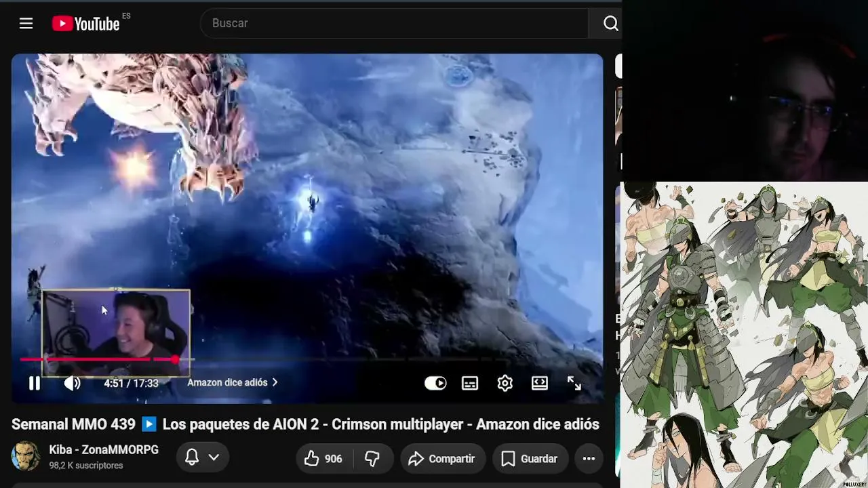868x488 pixels.
Task: Click the notification bell icon for the channel
Action: click(192, 458)
